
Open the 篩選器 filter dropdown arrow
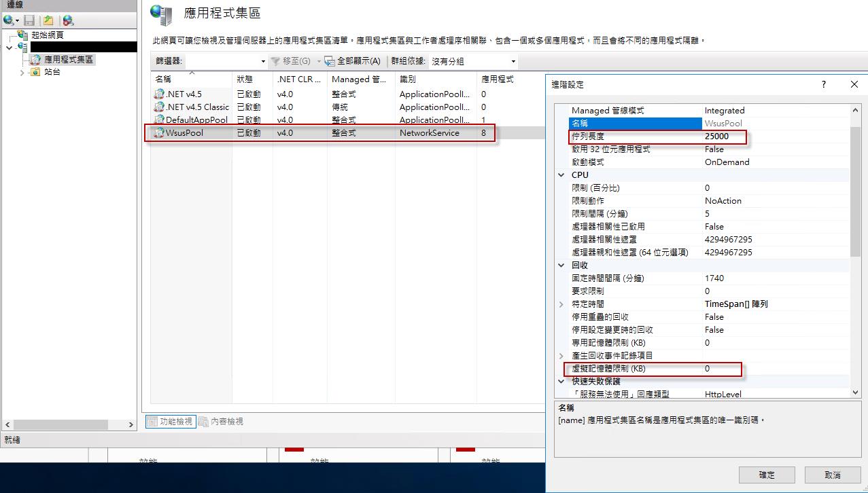(x=263, y=61)
